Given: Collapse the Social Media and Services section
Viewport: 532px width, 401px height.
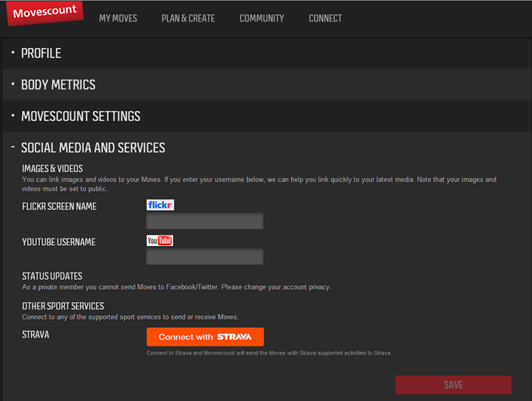Looking at the screenshot, I should point(93,148).
